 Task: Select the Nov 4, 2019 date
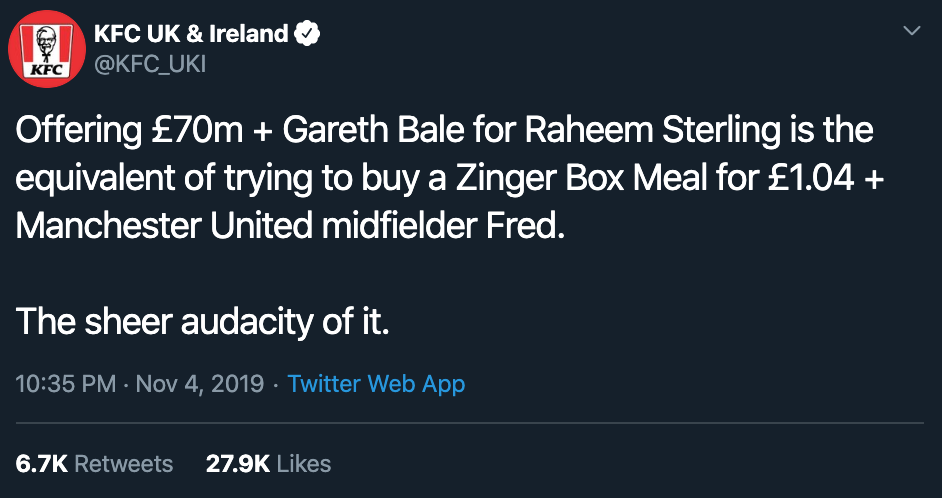[x=200, y=384]
